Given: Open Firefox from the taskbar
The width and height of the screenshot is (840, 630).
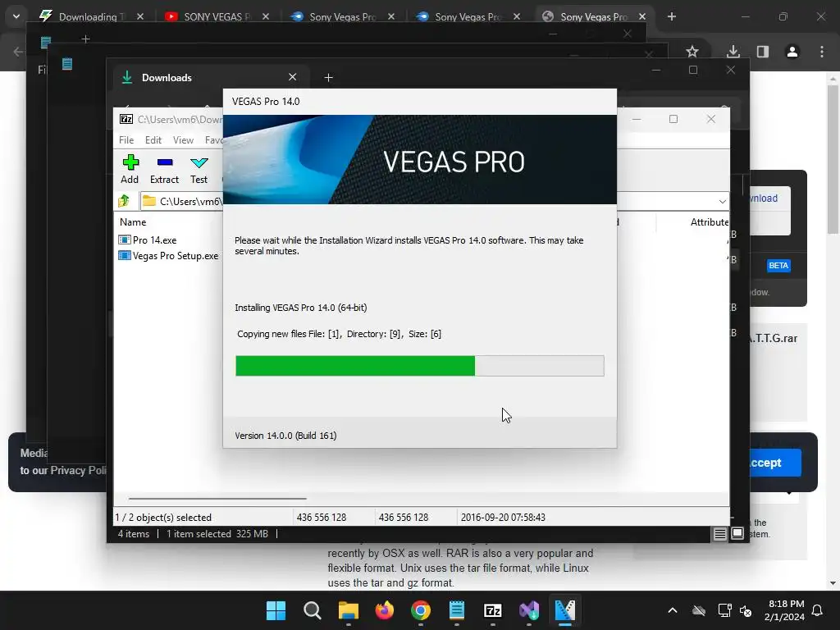Looking at the screenshot, I should (384, 610).
